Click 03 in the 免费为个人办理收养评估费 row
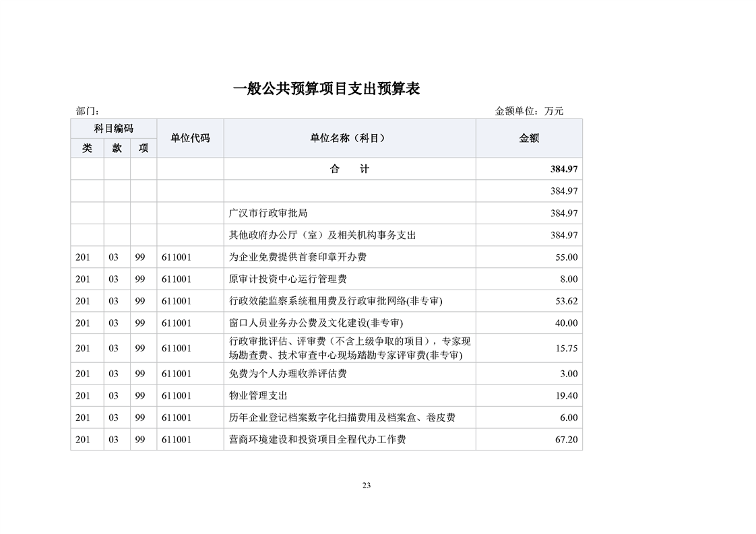The width and height of the screenshot is (756, 534). pyautogui.click(x=113, y=374)
